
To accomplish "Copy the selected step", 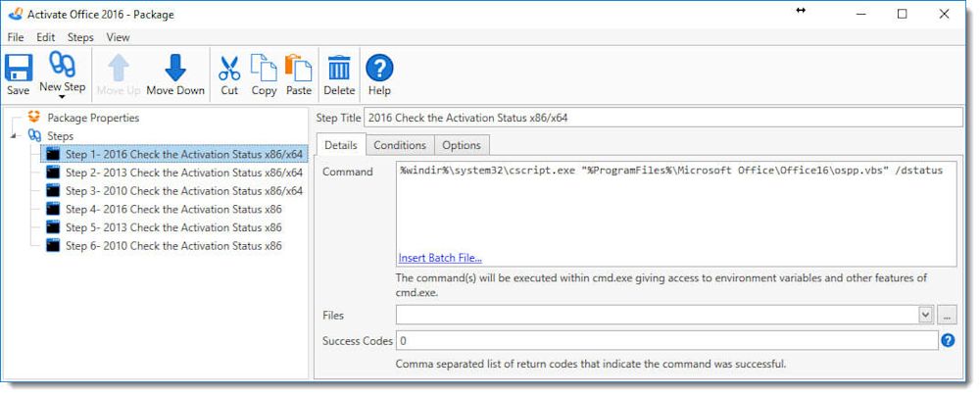I will click(x=264, y=67).
